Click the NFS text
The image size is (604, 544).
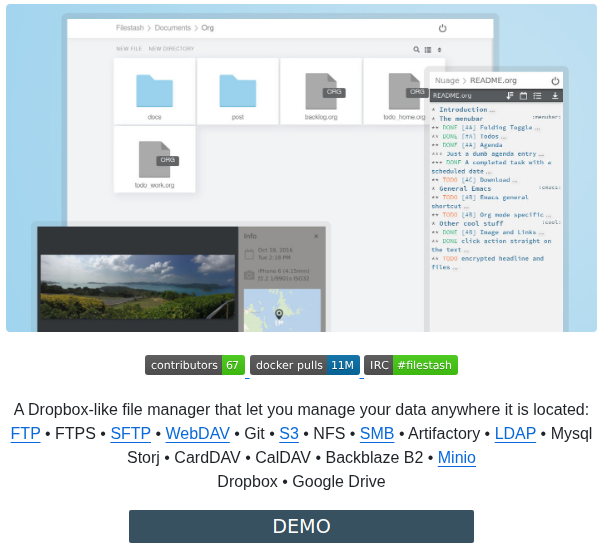[329, 434]
